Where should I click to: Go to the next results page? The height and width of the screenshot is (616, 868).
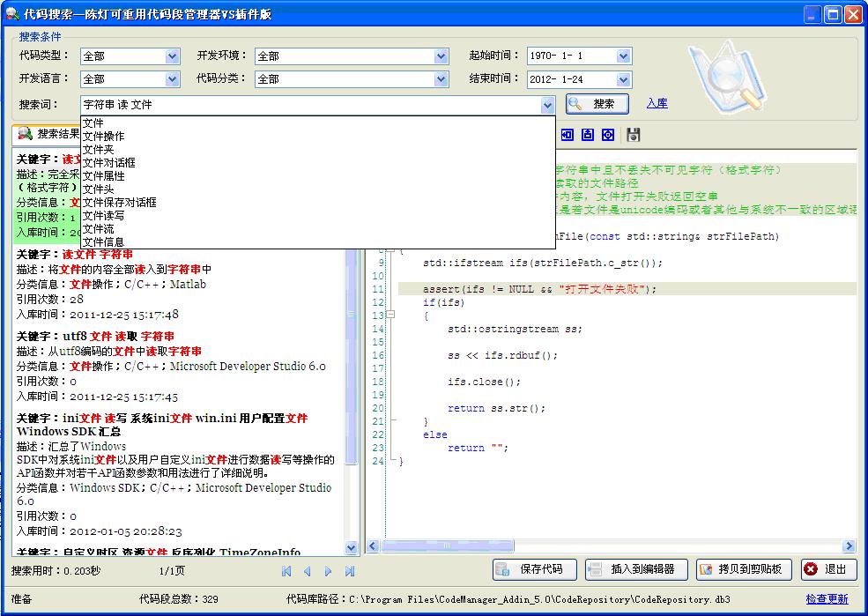329,571
